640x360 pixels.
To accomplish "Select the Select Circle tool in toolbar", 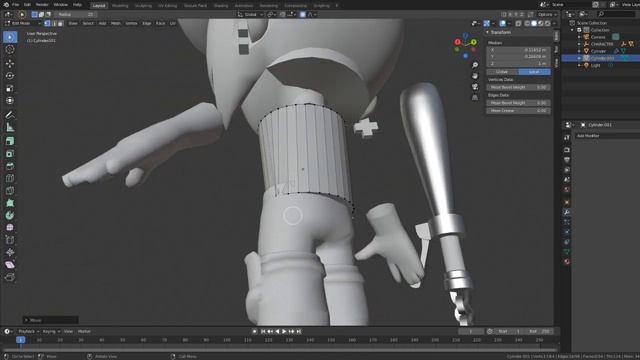I will coord(10,37).
